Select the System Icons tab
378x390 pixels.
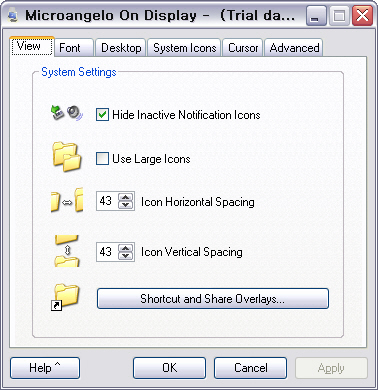(x=184, y=48)
